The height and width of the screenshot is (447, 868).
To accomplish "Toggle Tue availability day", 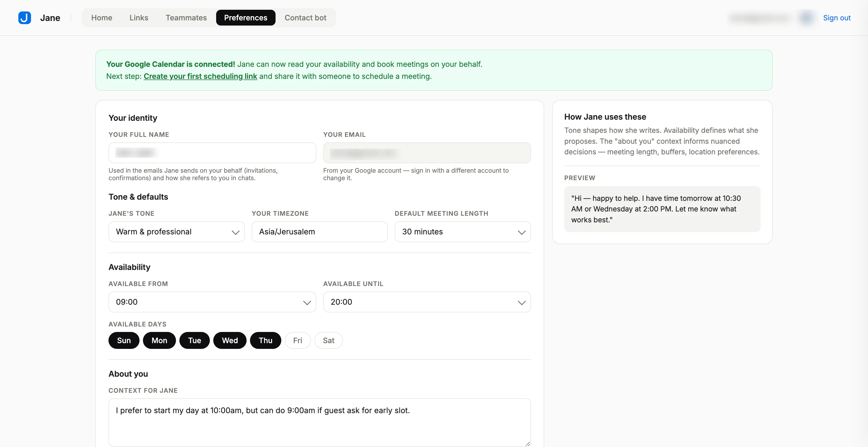I will tap(194, 340).
